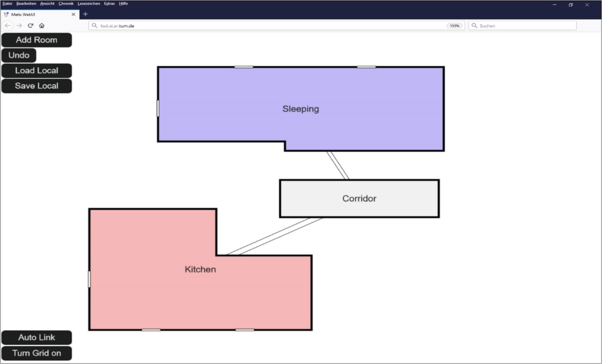The height and width of the screenshot is (364, 602).
Task: Open the browser home page
Action: [42, 25]
